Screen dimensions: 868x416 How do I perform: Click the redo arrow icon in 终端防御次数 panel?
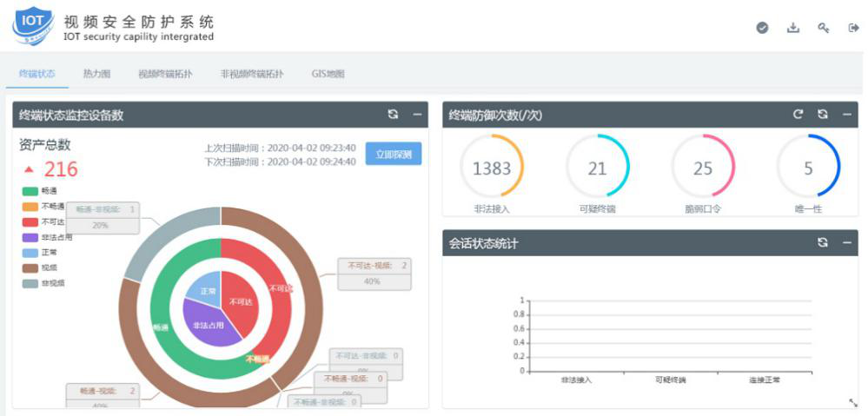798,115
